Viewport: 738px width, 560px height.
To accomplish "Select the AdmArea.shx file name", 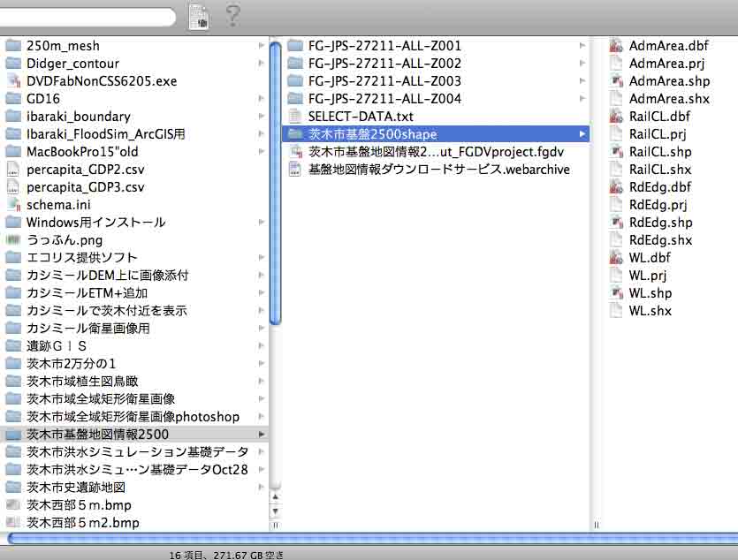I will pos(669,99).
